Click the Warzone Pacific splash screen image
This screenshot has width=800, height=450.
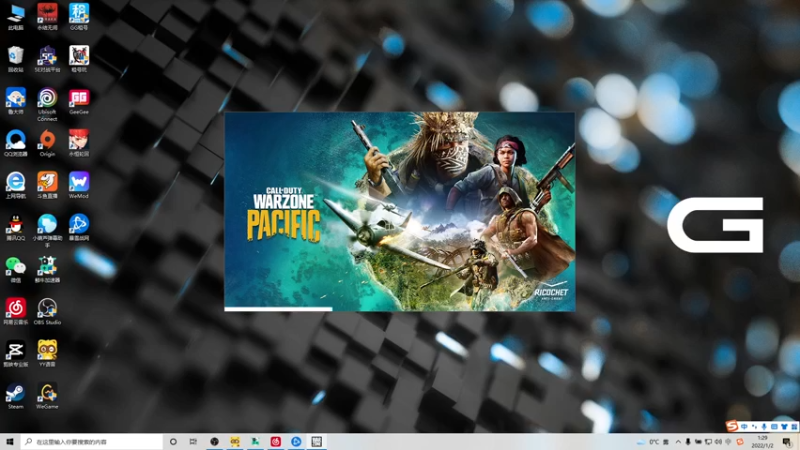pos(399,211)
